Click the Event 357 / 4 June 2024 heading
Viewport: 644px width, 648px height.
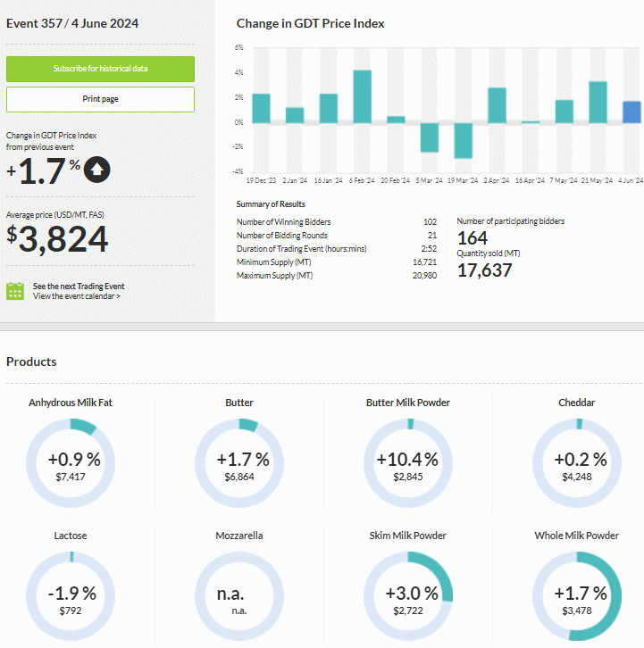click(x=72, y=23)
